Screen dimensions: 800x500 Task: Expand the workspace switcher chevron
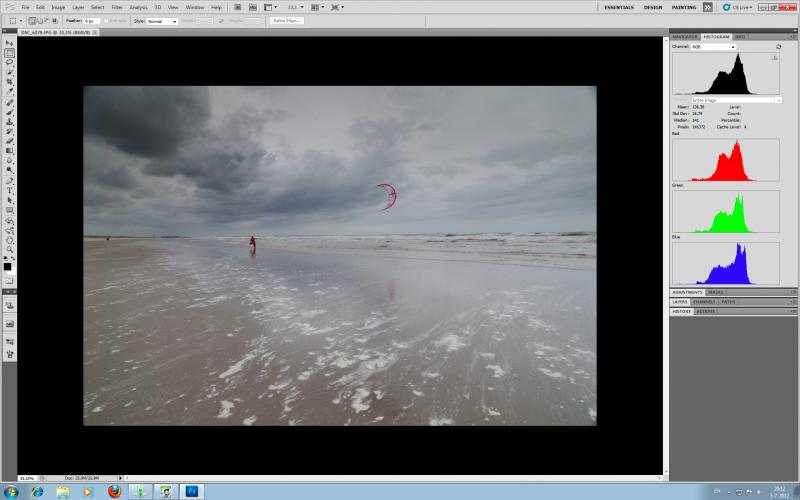(x=707, y=7)
